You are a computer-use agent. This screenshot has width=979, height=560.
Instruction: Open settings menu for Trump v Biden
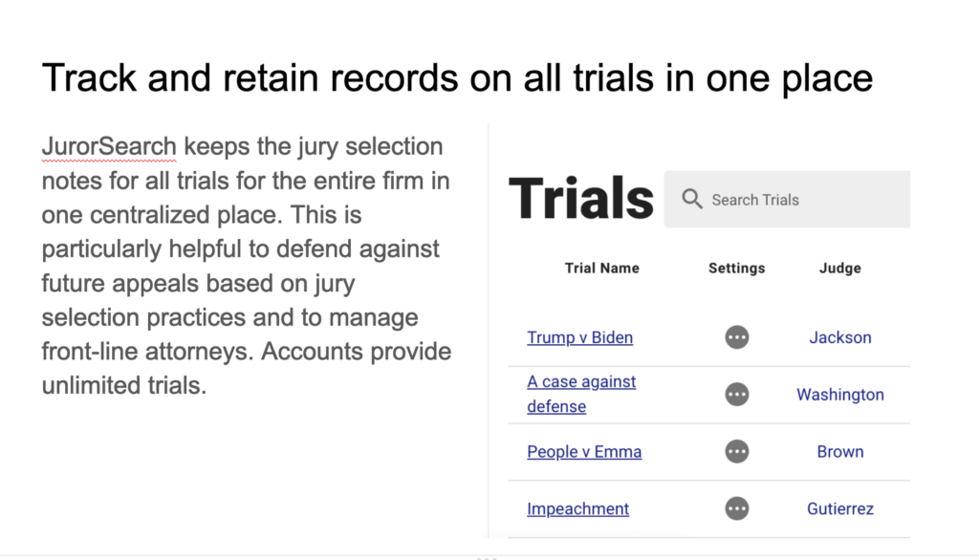pyautogui.click(x=737, y=337)
